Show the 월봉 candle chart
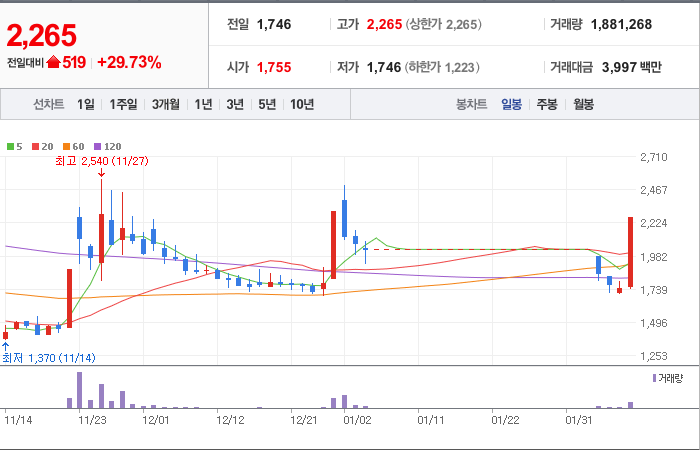 click(x=583, y=104)
